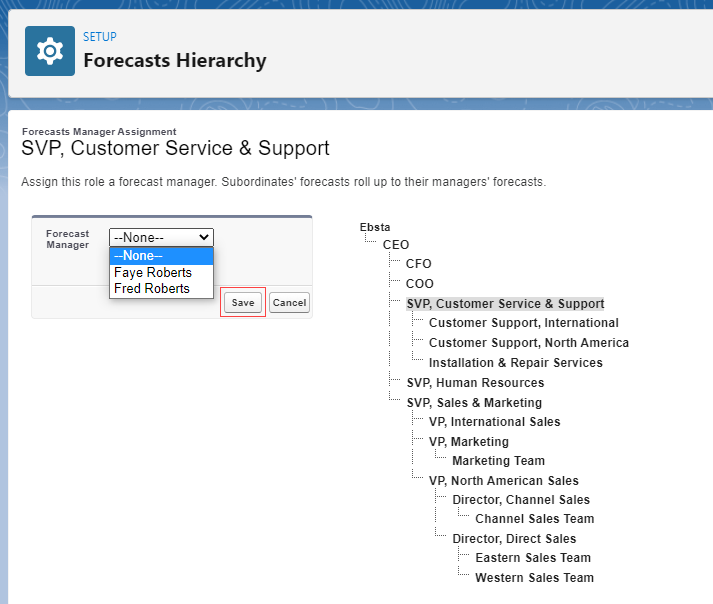Open Customer Support, North America role

[x=528, y=343]
